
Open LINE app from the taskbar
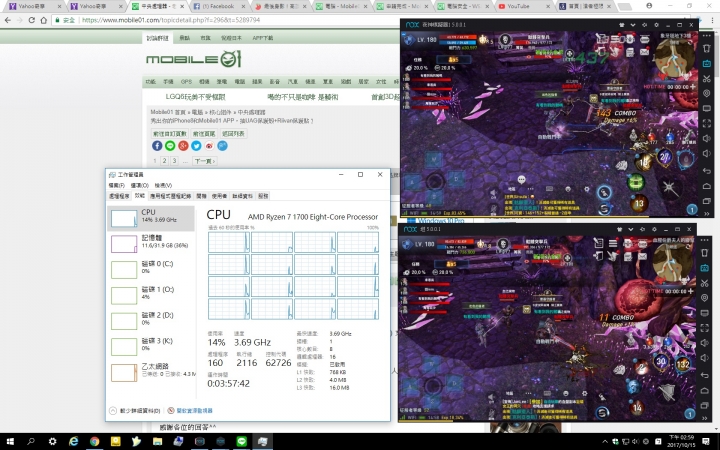(x=242, y=442)
